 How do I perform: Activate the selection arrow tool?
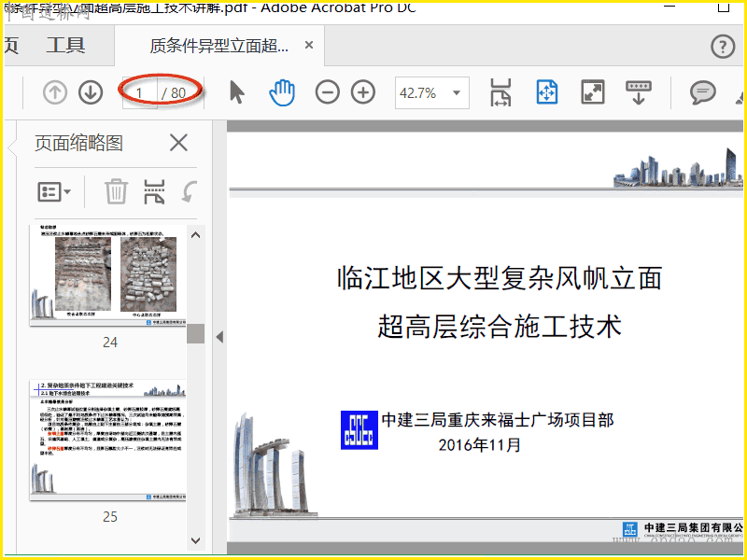[x=237, y=92]
